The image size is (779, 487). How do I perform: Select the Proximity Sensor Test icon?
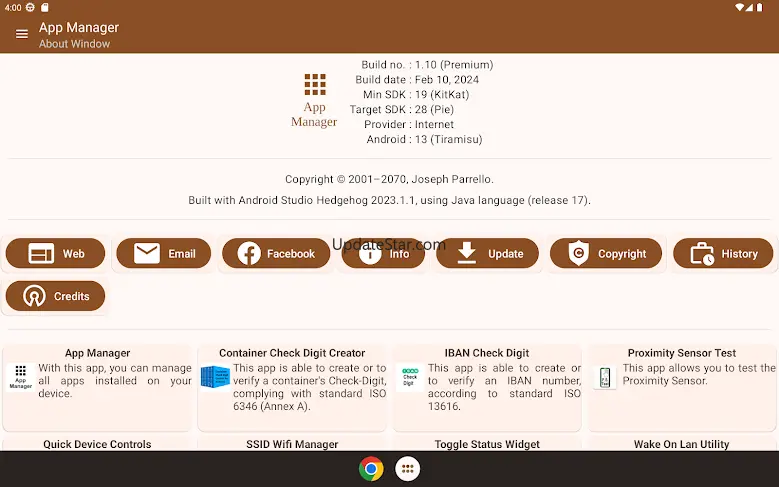(x=605, y=378)
